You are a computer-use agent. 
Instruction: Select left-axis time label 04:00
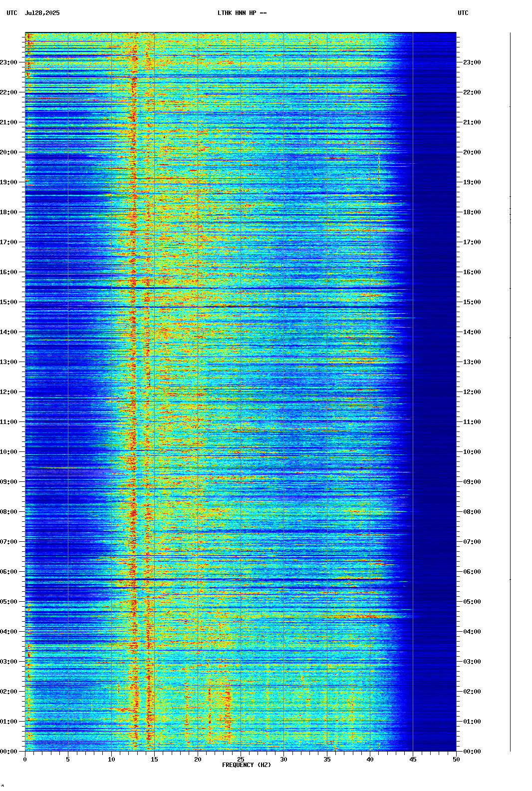[x=9, y=632]
